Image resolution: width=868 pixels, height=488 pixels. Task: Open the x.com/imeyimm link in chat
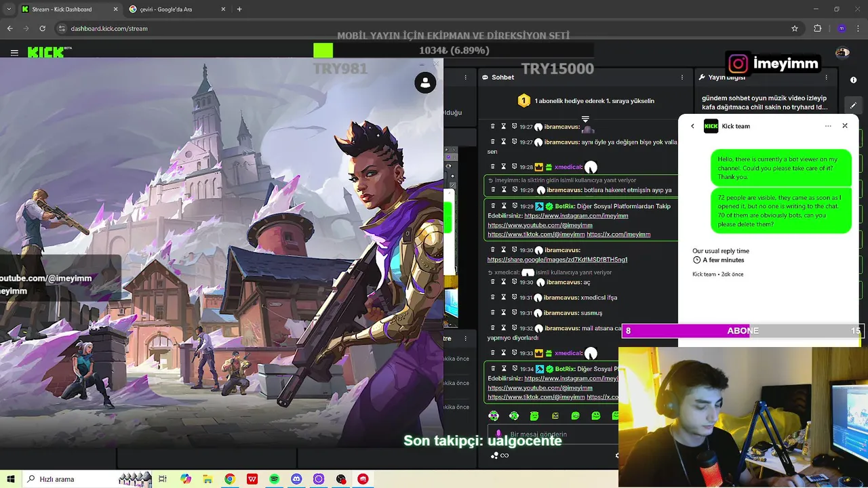coord(618,235)
